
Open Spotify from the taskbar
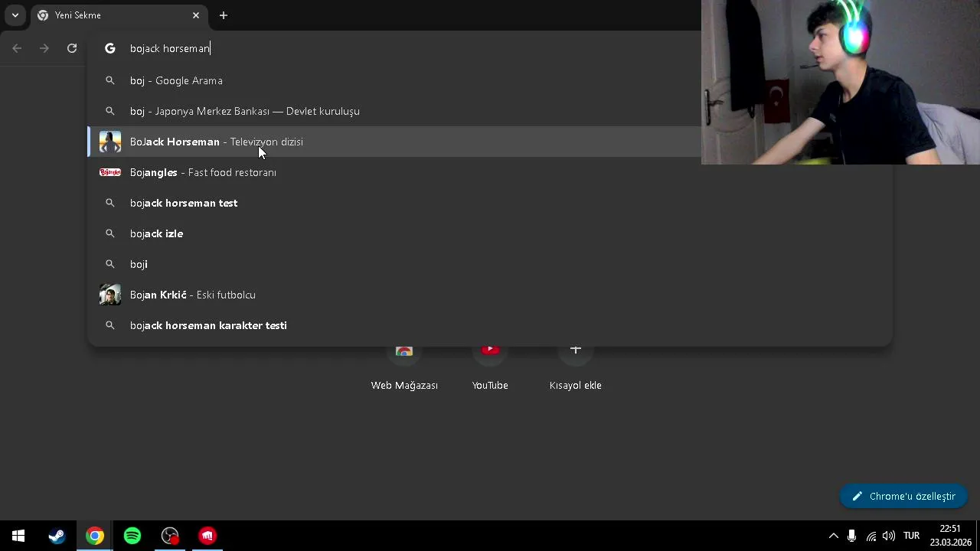tap(132, 536)
